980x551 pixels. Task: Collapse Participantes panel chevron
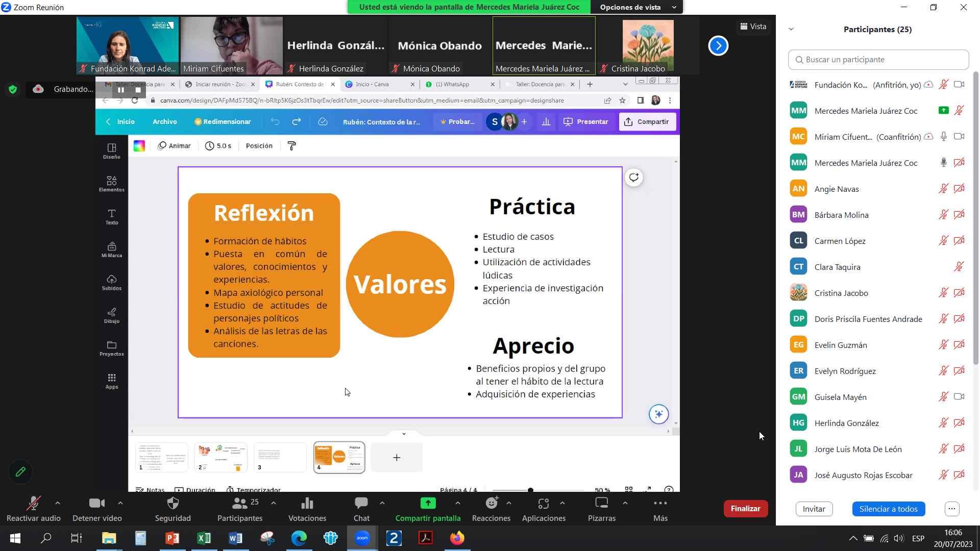coord(791,29)
